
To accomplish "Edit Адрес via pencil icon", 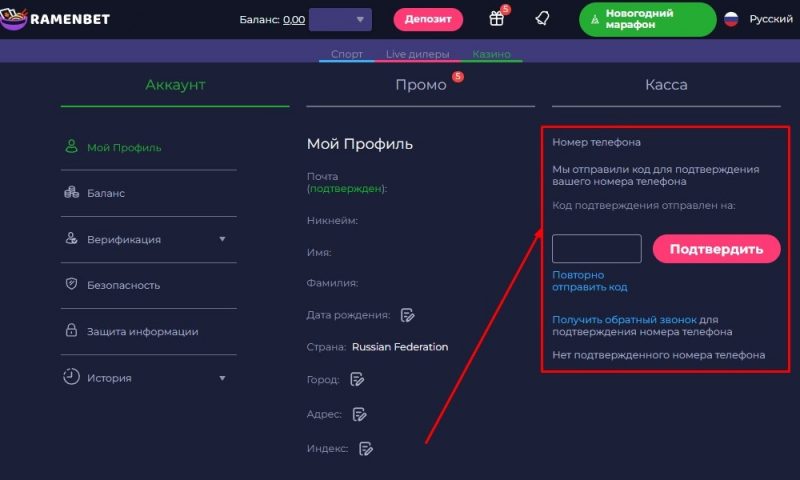I will (359, 414).
